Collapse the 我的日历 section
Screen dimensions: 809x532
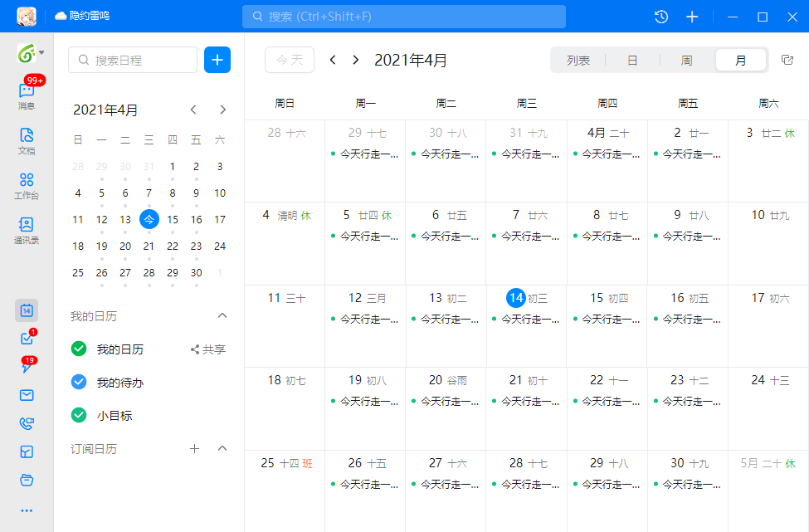click(222, 315)
